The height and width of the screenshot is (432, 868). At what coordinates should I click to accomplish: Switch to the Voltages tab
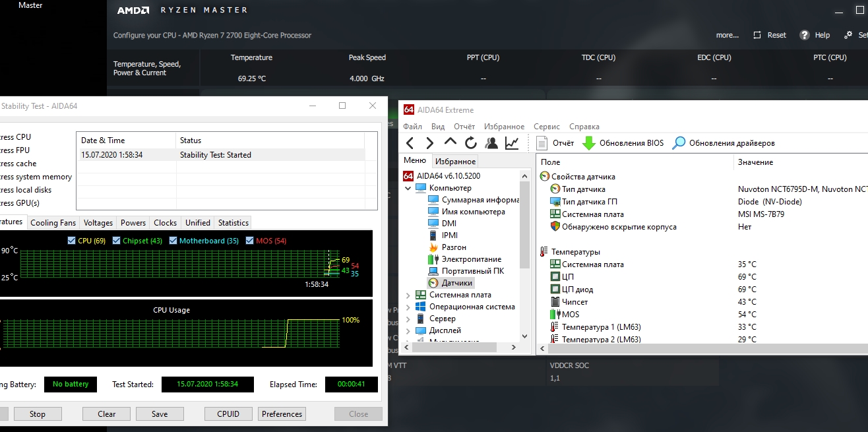click(98, 223)
